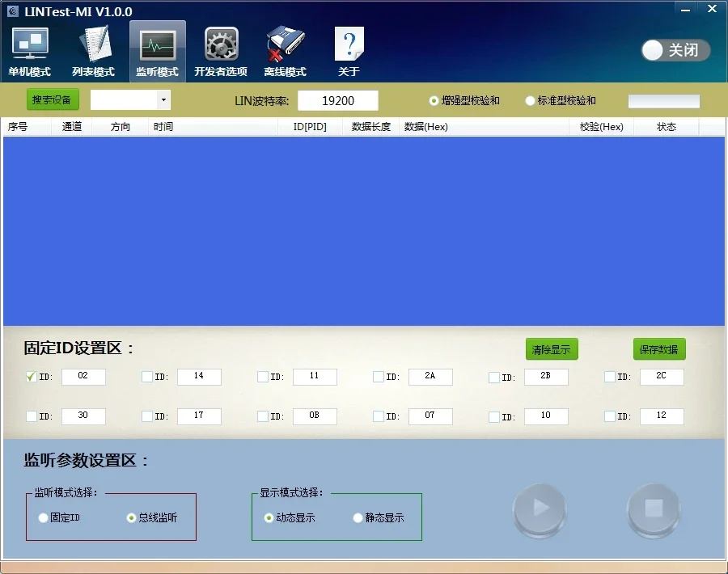The width and height of the screenshot is (728, 574).
Task: Switch to 单机模式 (single machine mode)
Action: pyautogui.click(x=29, y=50)
